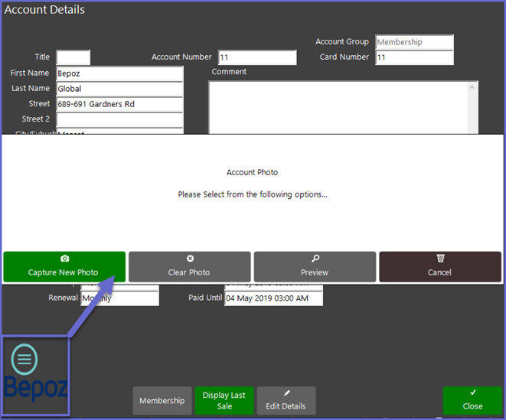506x420 pixels.
Task: Click the camera icon on Capture New Photo
Action: (x=64, y=259)
